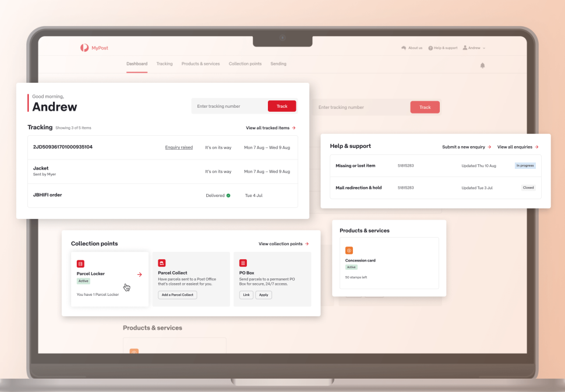Click the Active badge on Concession card
Viewport: 565px width, 392px height.
point(351,267)
